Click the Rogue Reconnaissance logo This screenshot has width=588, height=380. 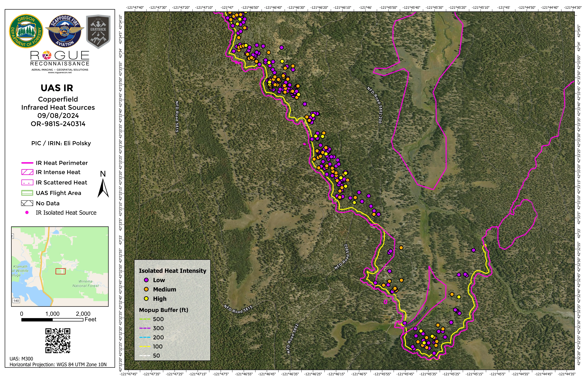tap(60, 62)
